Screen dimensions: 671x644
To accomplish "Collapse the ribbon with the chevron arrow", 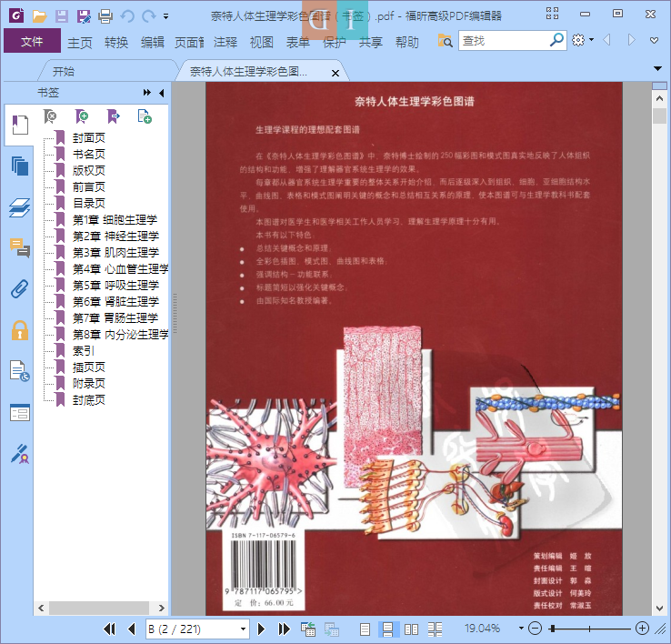I will click(654, 41).
